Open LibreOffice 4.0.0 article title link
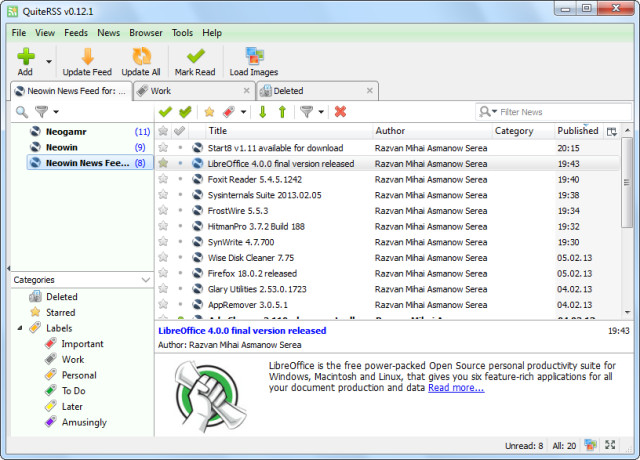 click(242, 331)
